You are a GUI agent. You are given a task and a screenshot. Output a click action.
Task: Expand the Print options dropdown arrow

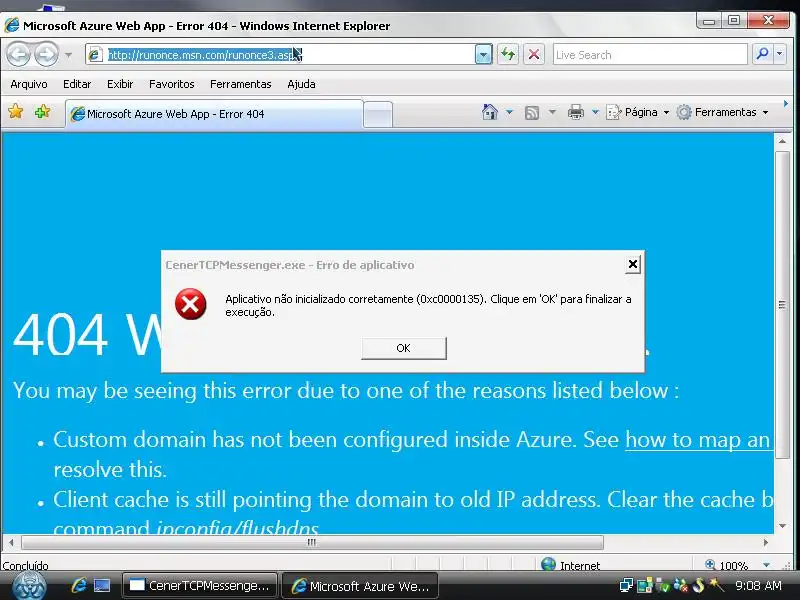(595, 112)
